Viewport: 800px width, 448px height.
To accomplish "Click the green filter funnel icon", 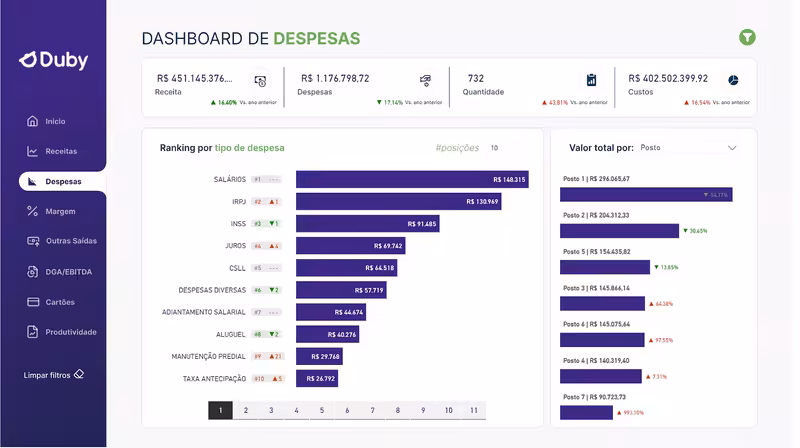I will 747,37.
